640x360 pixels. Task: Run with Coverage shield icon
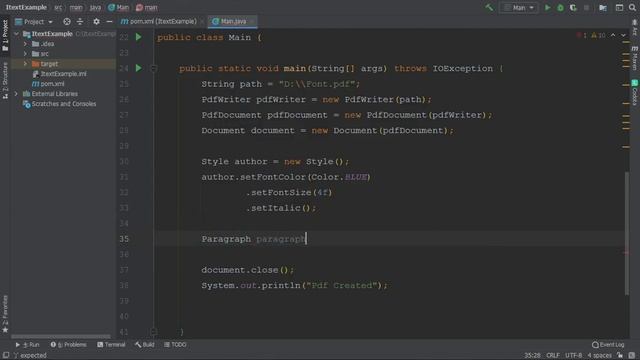(573, 7)
